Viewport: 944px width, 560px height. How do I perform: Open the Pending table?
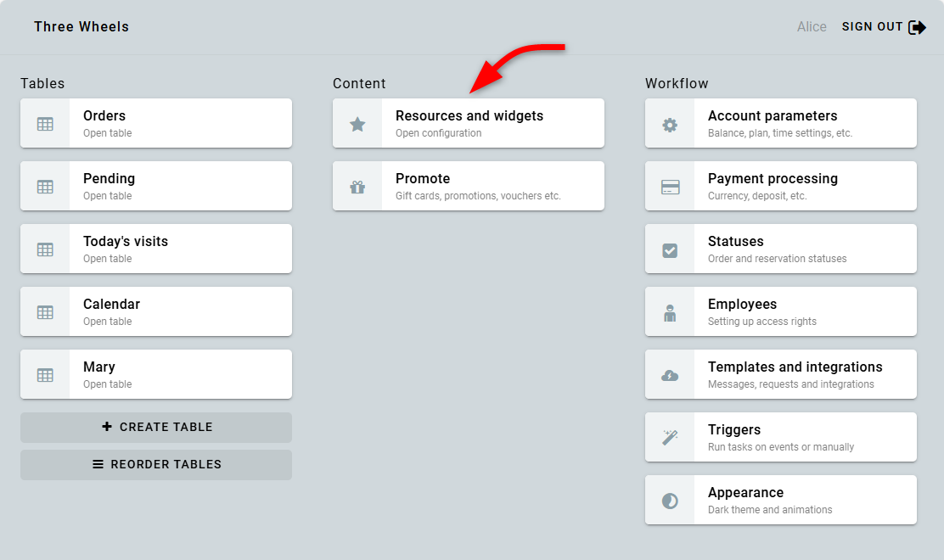pyautogui.click(x=156, y=186)
